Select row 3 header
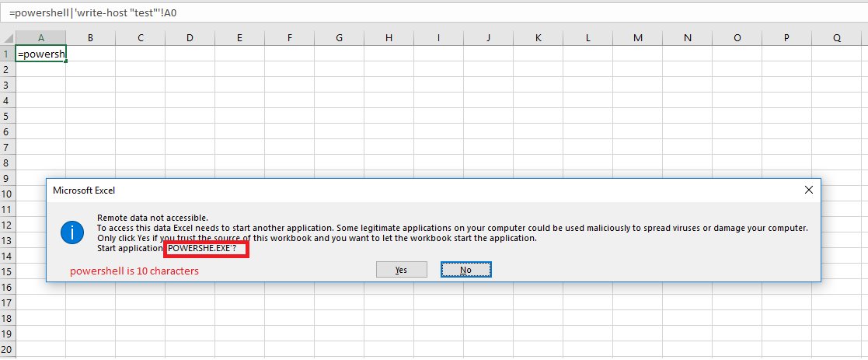This screenshot has height=360, width=868. pyautogui.click(x=7, y=85)
